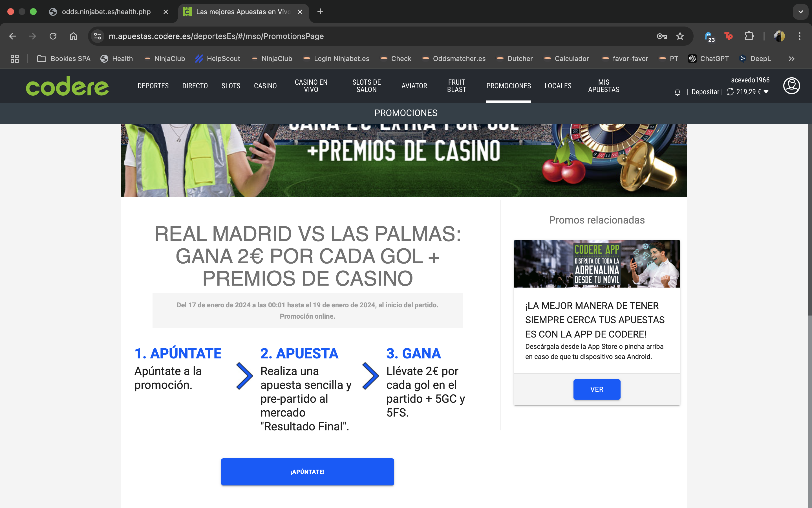Viewport: 812px width, 508px height.
Task: Click the VER button on related promo
Action: (597, 389)
